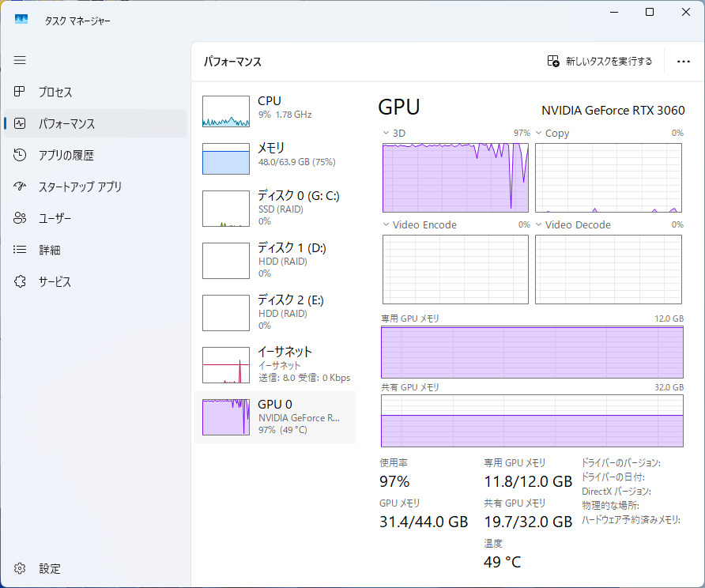The image size is (705, 588).
Task: Click the メモリ entry label
Action: (271, 148)
